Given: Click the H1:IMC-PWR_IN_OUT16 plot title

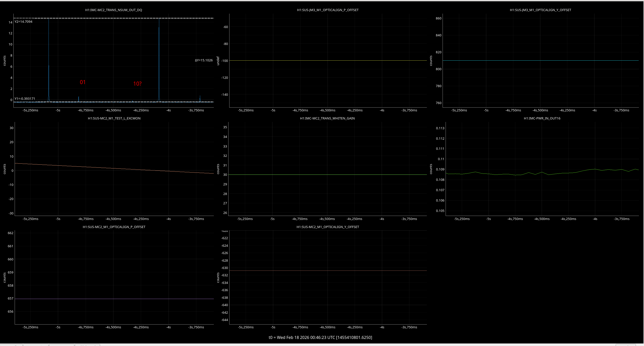Looking at the screenshot, I should point(542,118).
